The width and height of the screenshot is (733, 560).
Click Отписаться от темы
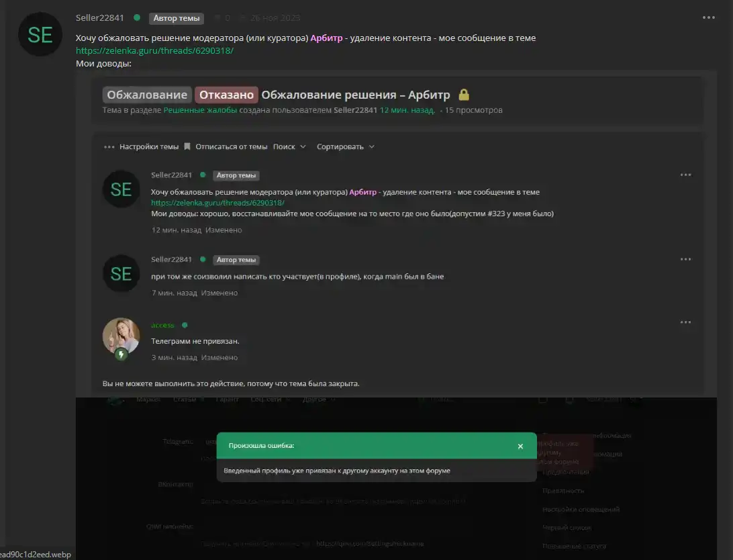click(231, 147)
